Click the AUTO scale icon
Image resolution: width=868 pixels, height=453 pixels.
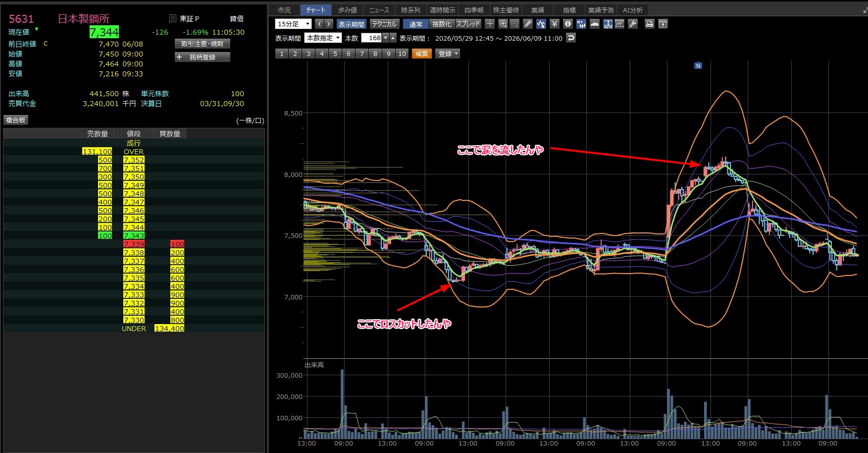coord(608,24)
